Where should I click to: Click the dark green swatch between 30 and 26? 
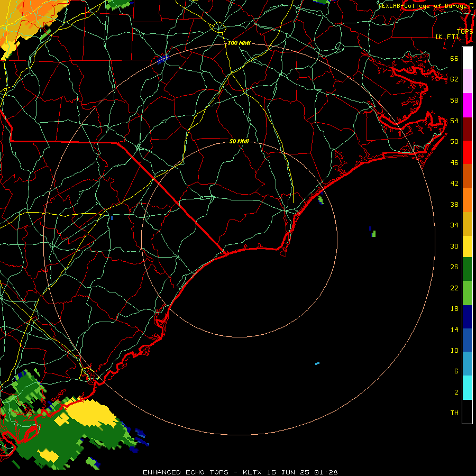pos(467,269)
